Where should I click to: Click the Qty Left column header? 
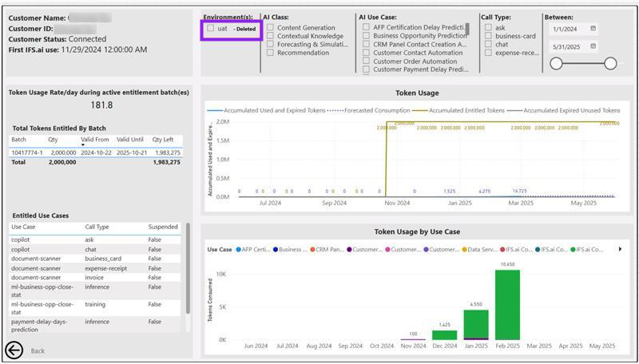(x=165, y=139)
